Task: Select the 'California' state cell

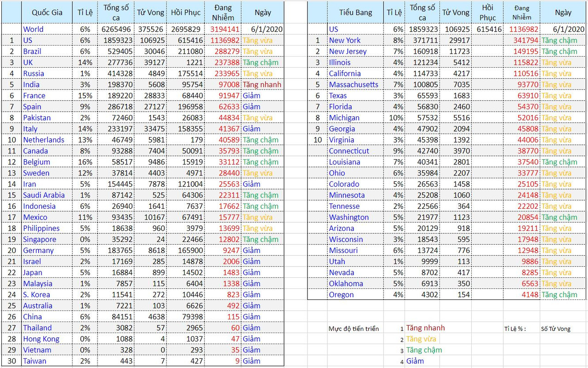Action: (x=355, y=73)
